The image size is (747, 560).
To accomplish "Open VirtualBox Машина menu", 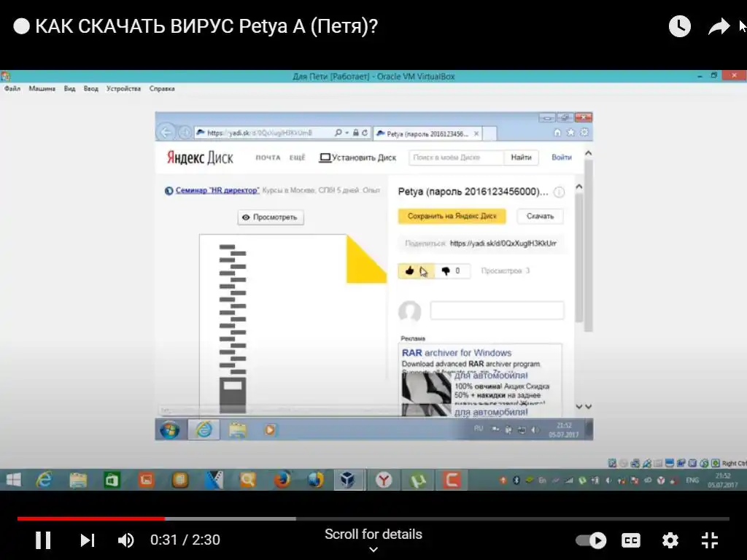I will (42, 88).
